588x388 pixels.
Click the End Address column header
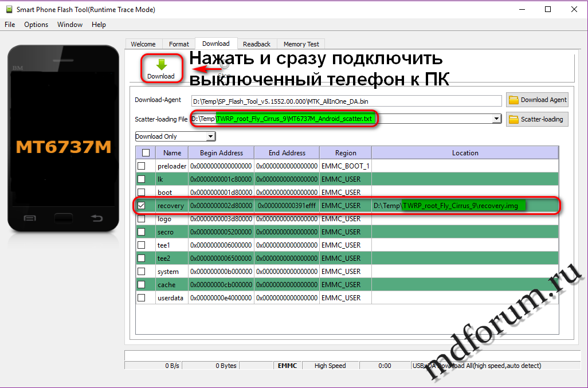pyautogui.click(x=287, y=153)
